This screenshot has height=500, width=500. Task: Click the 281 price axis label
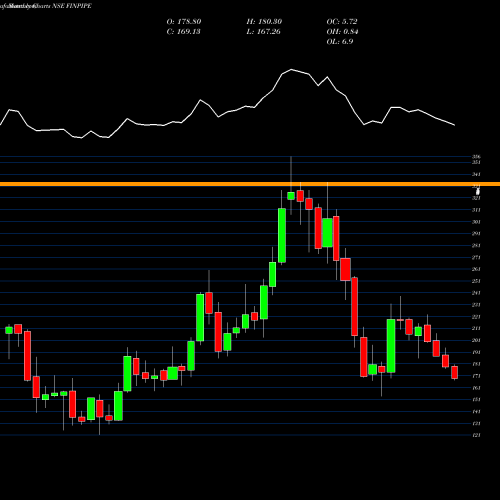pyautogui.click(x=476, y=246)
